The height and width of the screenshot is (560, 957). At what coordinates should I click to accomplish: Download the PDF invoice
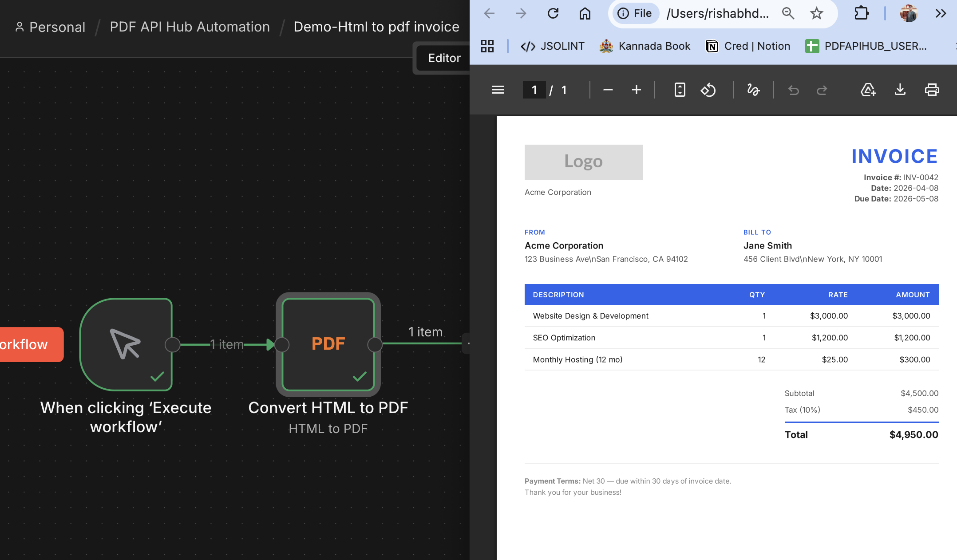pyautogui.click(x=900, y=90)
